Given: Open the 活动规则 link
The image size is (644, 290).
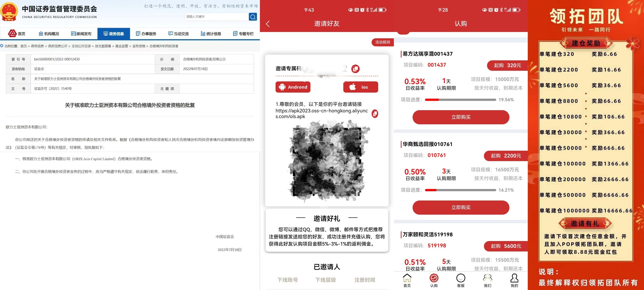Looking at the screenshot, I should 382,42.
